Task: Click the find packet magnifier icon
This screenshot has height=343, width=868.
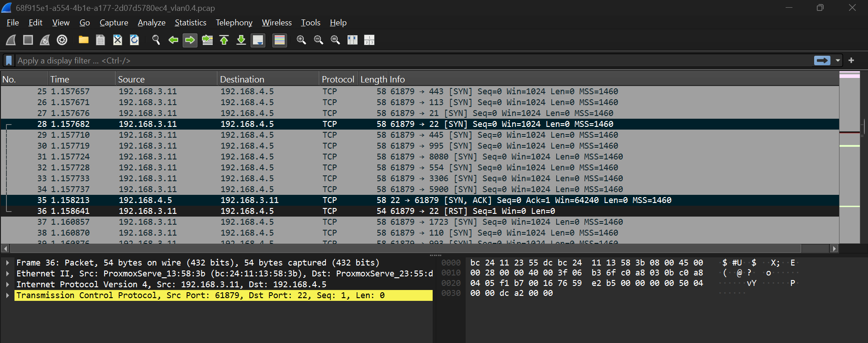Action: [156, 40]
